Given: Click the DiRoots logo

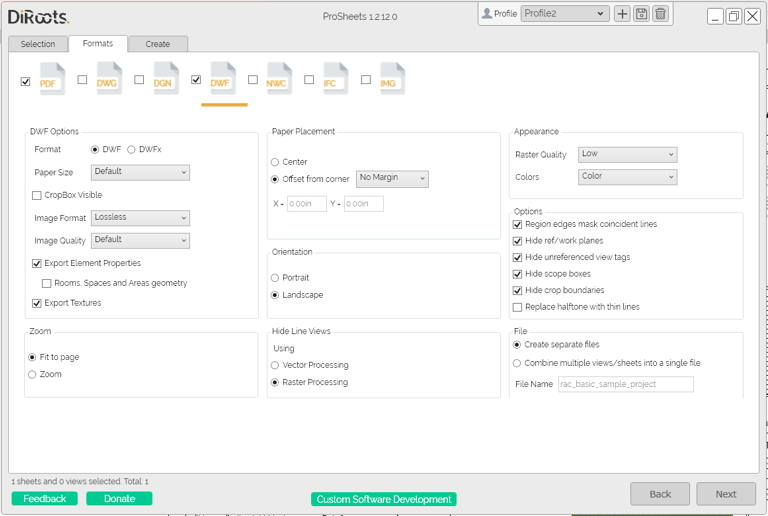Looking at the screenshot, I should (x=38, y=17).
